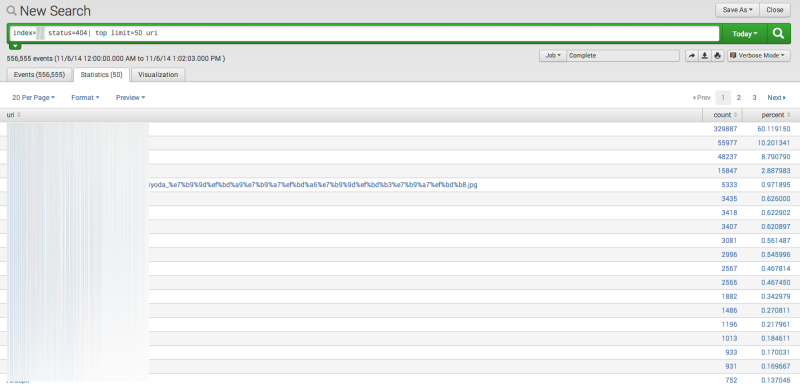Viewport: 800px width, 386px height.
Task: Click the print results icon
Action: click(x=717, y=56)
